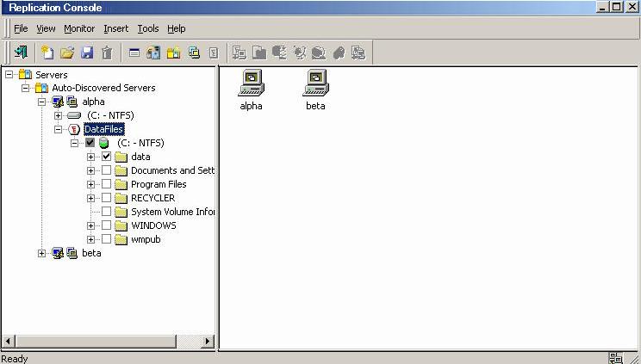This screenshot has height=364, width=641.
Task: Check the System Volume Information checkbox
Action: tap(106, 211)
